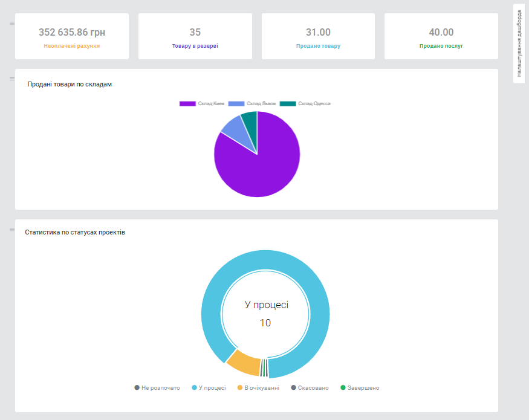Select the Продано послуг stat card
The height and width of the screenshot is (420, 529).
[441, 36]
